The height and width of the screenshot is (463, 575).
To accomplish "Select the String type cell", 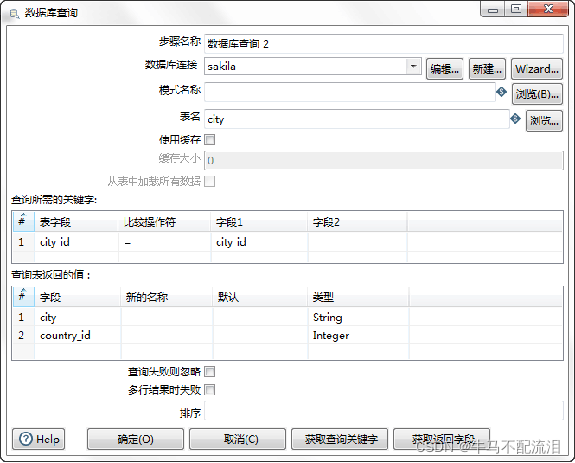I will [x=359, y=317].
